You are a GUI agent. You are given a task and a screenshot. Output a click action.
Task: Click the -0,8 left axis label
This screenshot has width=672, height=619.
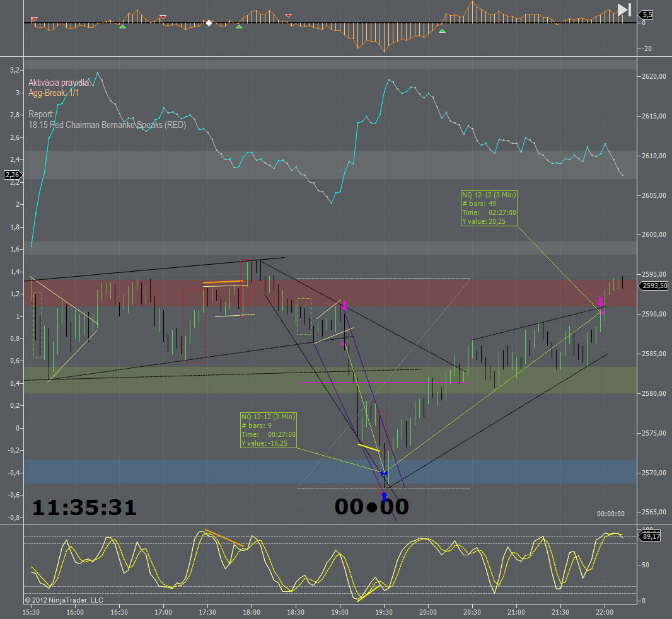pos(13,518)
